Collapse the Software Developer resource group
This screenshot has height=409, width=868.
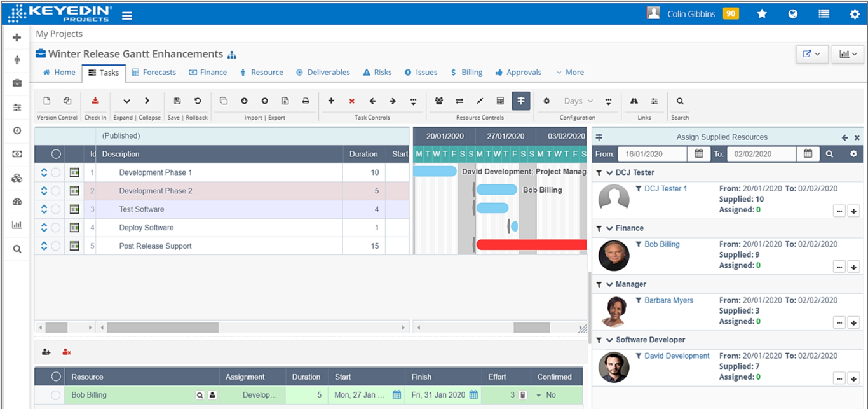click(609, 340)
